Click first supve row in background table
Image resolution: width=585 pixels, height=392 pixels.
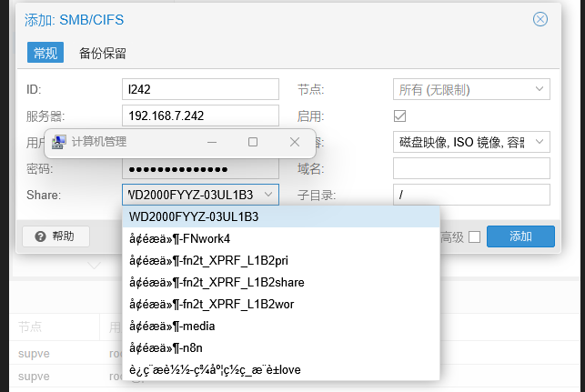tap(34, 353)
